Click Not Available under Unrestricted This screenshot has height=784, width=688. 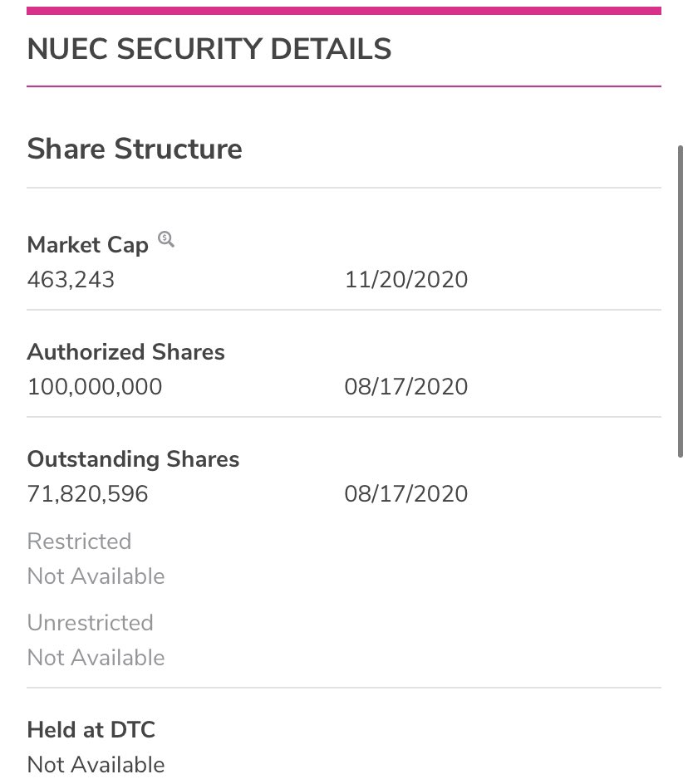click(x=96, y=658)
